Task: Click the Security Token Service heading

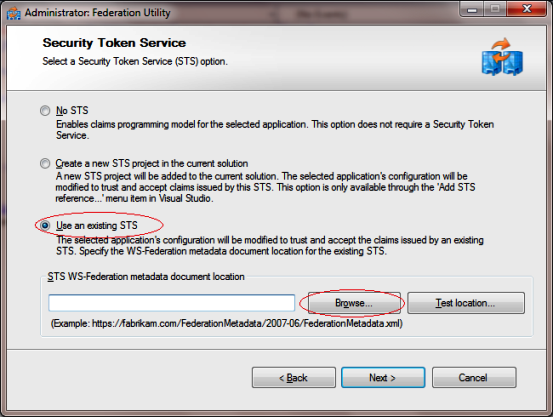Action: pyautogui.click(x=114, y=43)
